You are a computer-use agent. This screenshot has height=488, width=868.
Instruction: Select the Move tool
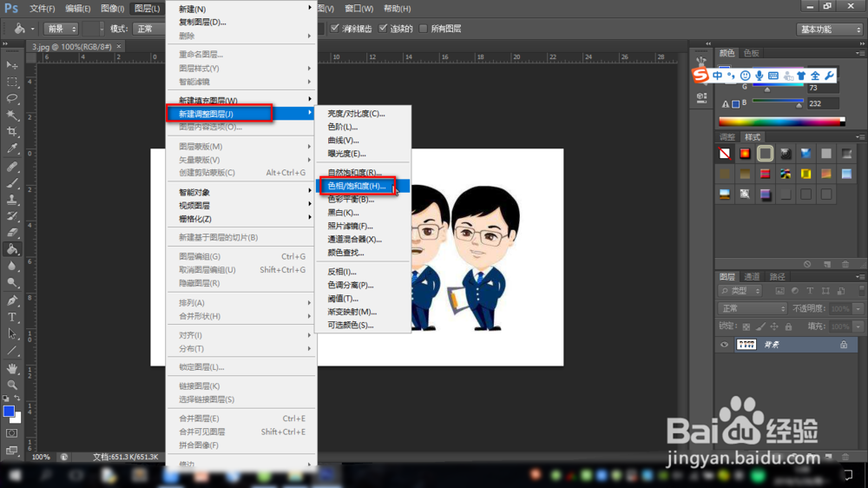point(11,65)
